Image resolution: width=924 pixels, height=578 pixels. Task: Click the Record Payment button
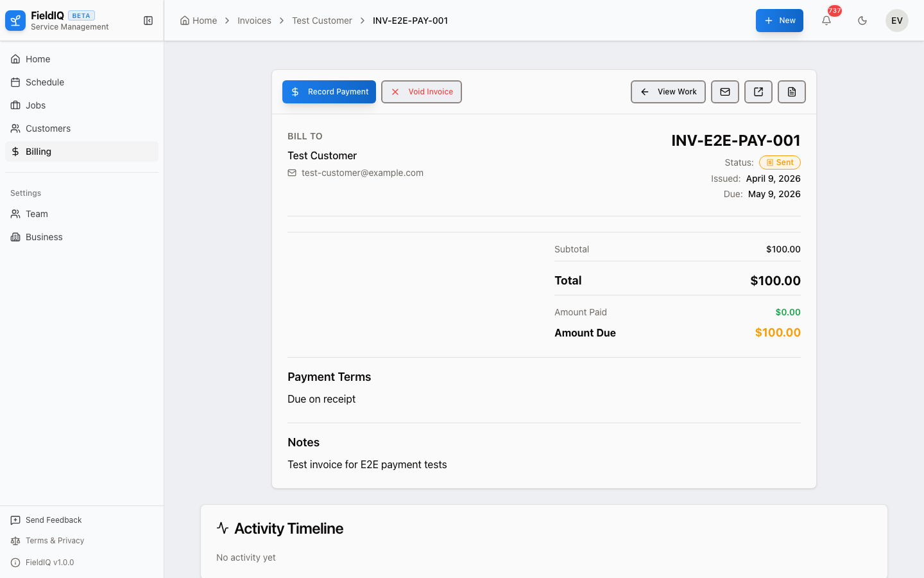[329, 92]
